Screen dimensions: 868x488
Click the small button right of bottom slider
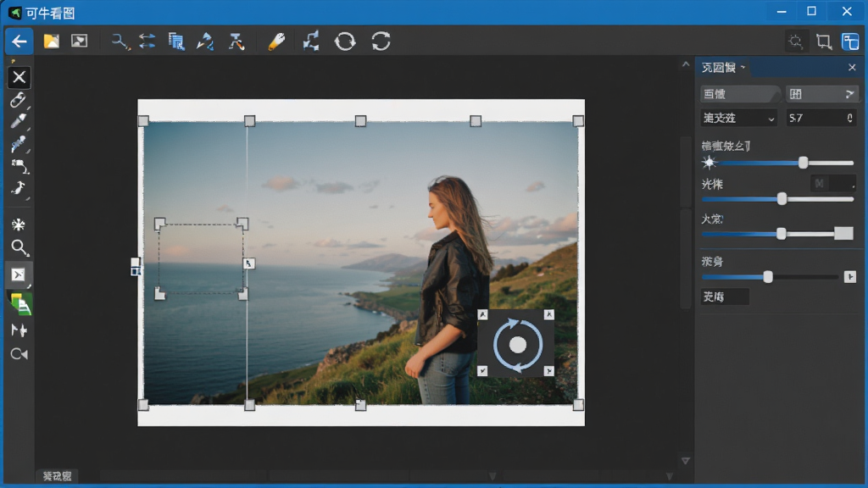point(849,277)
